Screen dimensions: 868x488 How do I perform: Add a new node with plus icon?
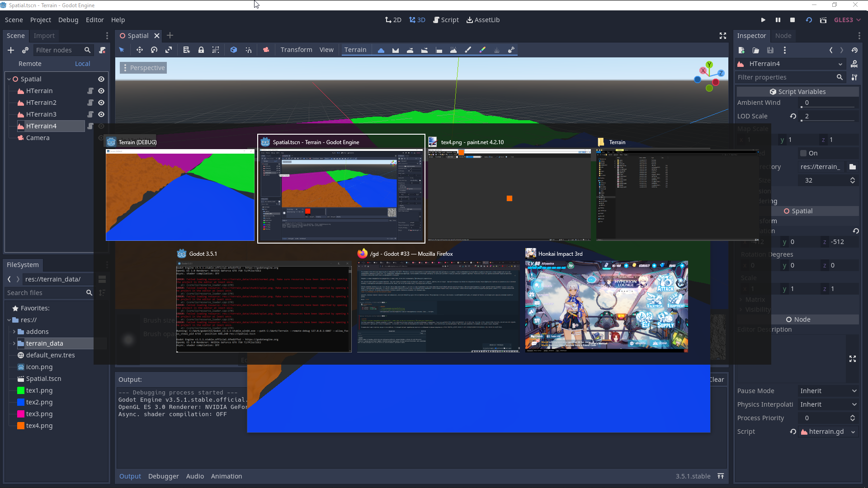[x=11, y=50]
